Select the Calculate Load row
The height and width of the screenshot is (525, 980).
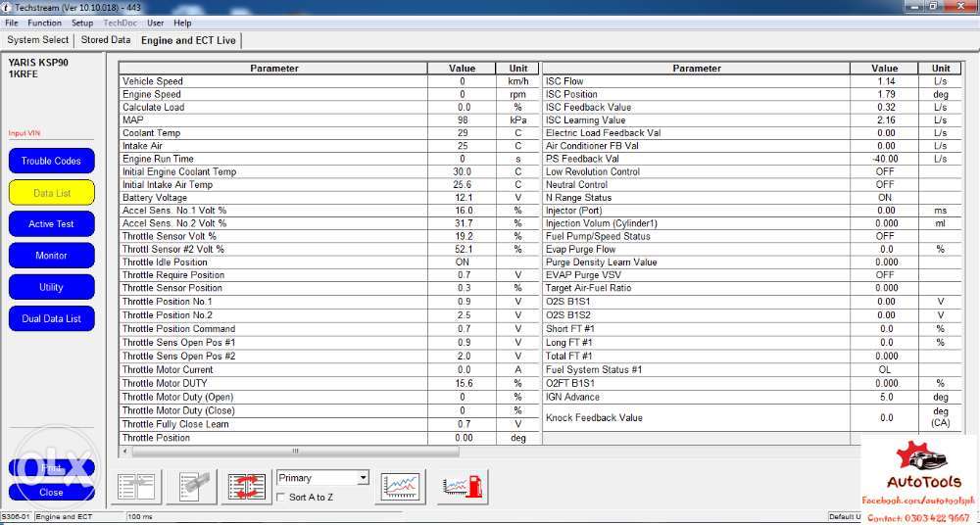pyautogui.click(x=328, y=108)
